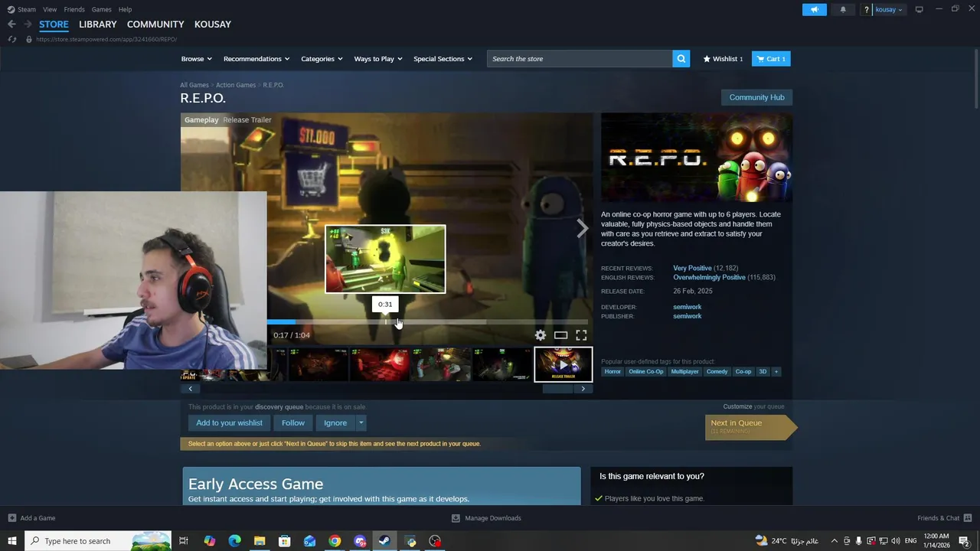Select the red creature screenshot thumbnail
The height and width of the screenshot is (551, 980).
(380, 364)
